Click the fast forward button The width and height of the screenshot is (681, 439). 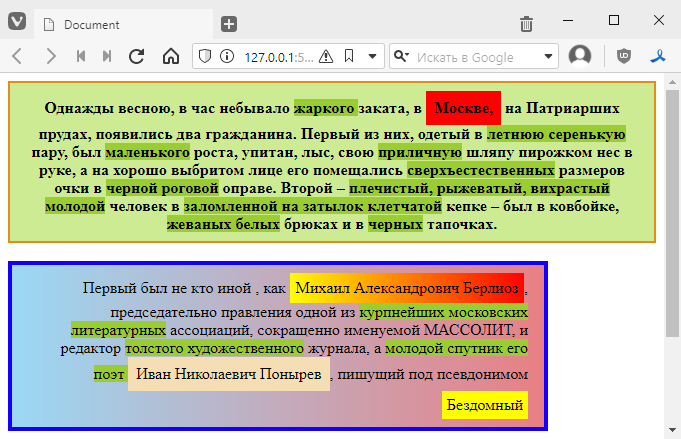click(107, 56)
